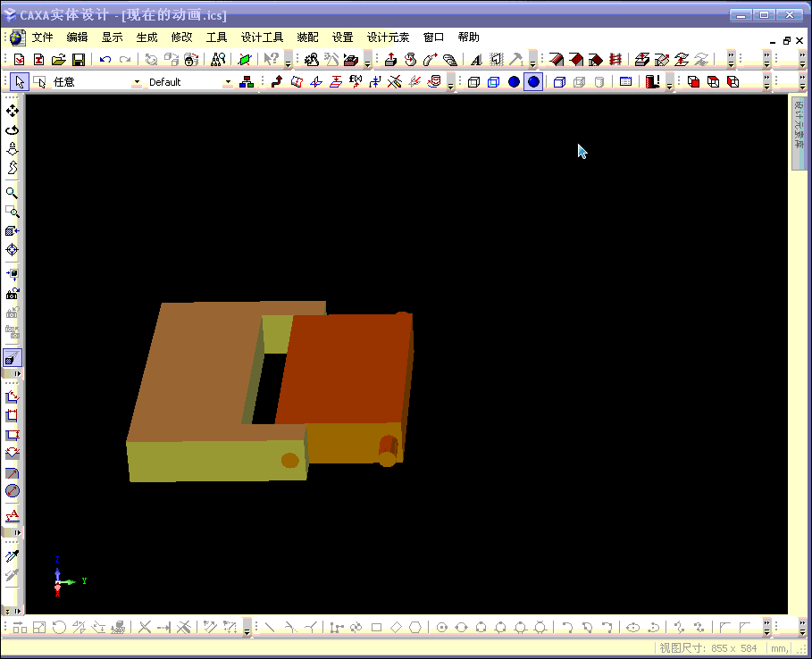Open the 文件 menu
Image resolution: width=812 pixels, height=659 pixels.
pyautogui.click(x=42, y=38)
